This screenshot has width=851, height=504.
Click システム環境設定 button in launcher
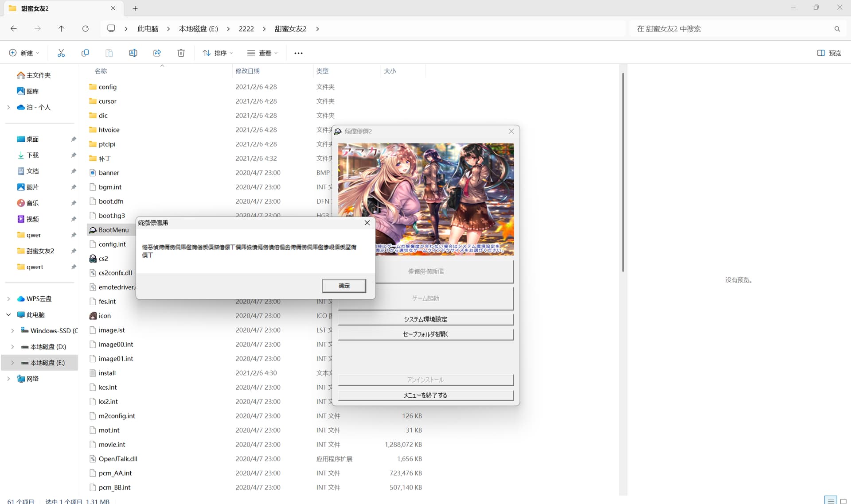(x=425, y=319)
